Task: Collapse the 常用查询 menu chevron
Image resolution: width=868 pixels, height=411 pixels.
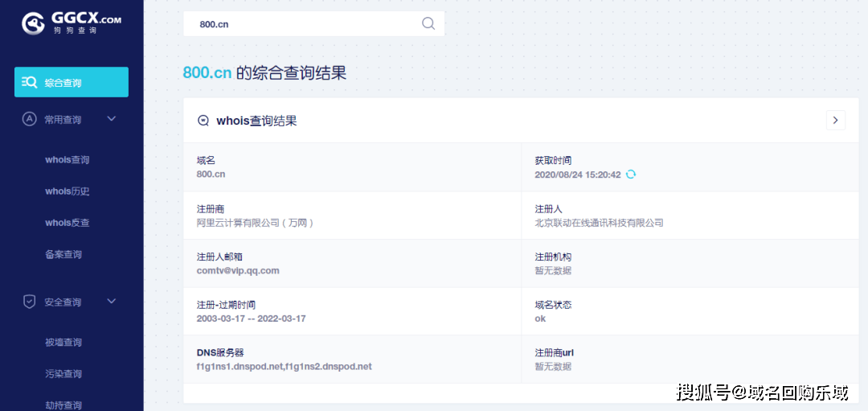Action: click(111, 118)
